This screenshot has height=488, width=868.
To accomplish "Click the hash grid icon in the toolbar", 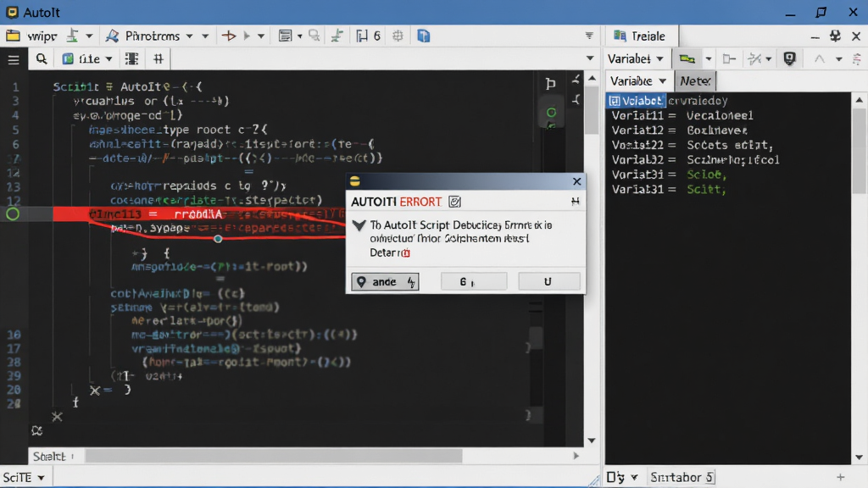I will 159,58.
